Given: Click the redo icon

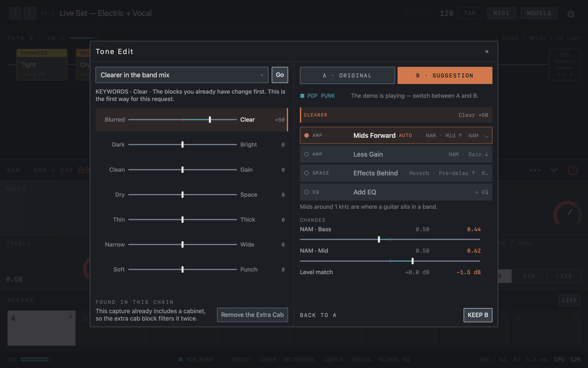Looking at the screenshot, I should [x=427, y=13].
